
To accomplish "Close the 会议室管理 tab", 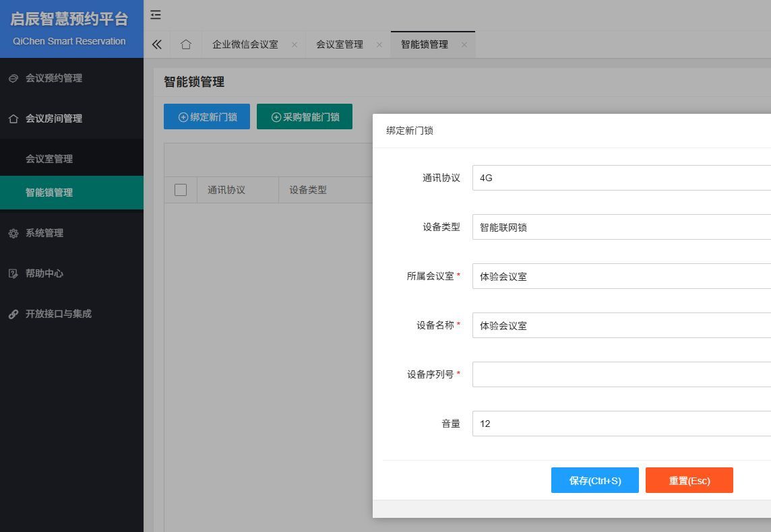I will pyautogui.click(x=379, y=44).
